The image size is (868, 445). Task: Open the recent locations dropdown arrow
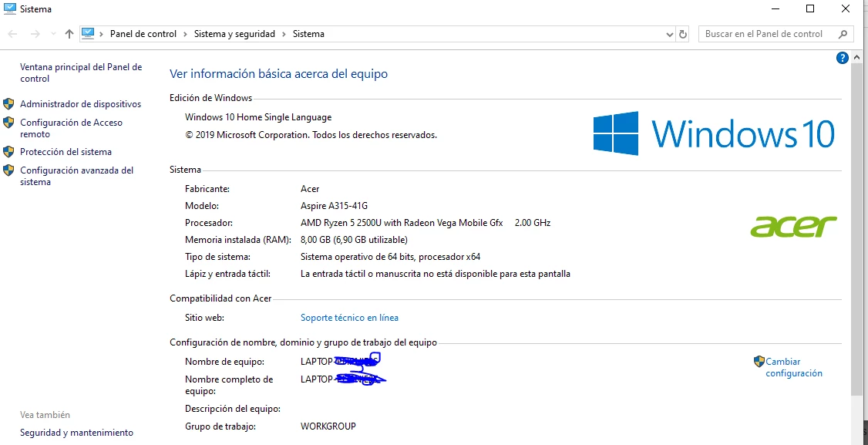point(53,34)
